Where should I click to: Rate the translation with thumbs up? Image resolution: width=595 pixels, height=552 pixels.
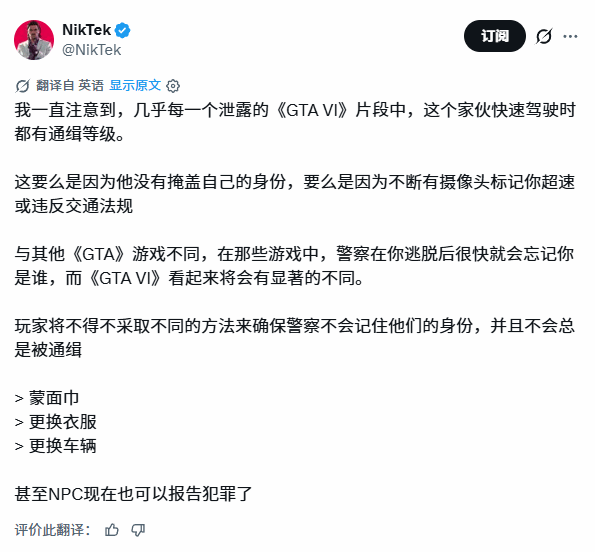point(112,530)
